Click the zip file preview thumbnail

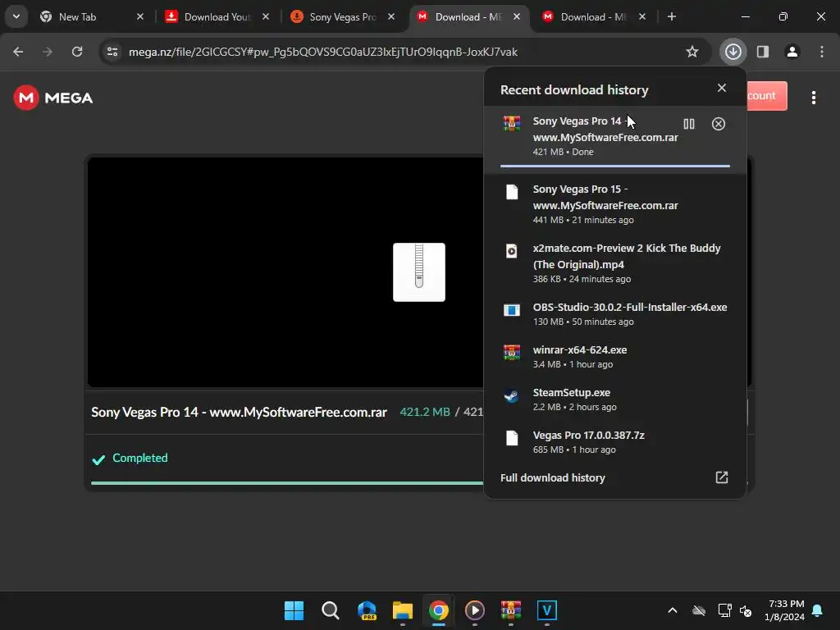click(419, 272)
